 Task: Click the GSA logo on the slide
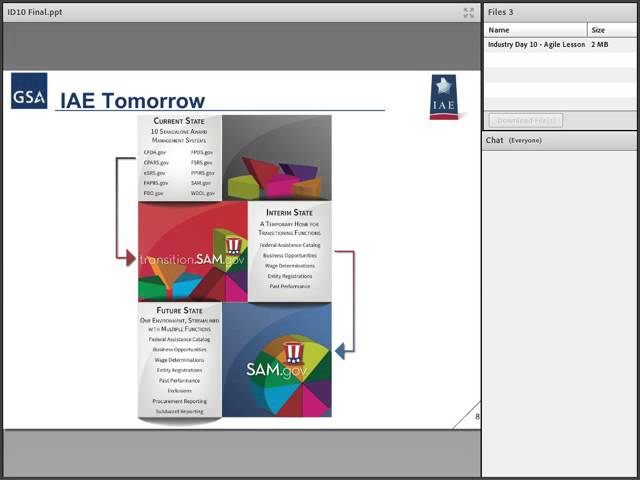point(29,91)
